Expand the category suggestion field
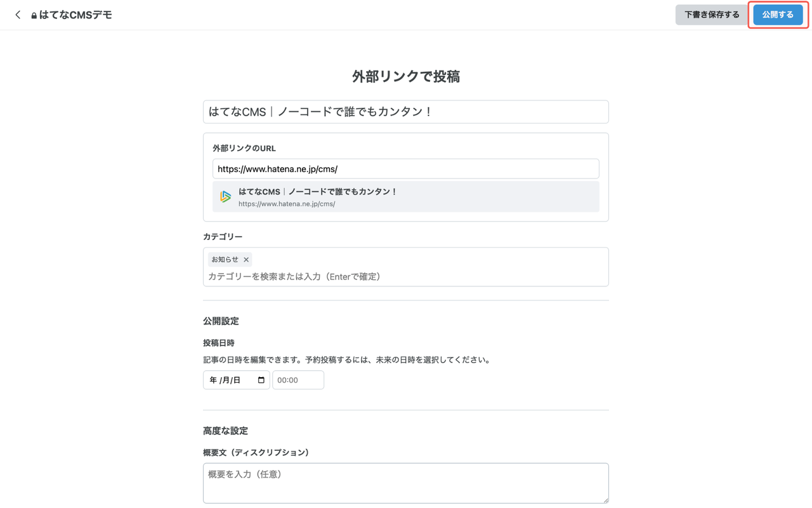Viewport: 812px width, 508px height. pyautogui.click(x=406, y=276)
